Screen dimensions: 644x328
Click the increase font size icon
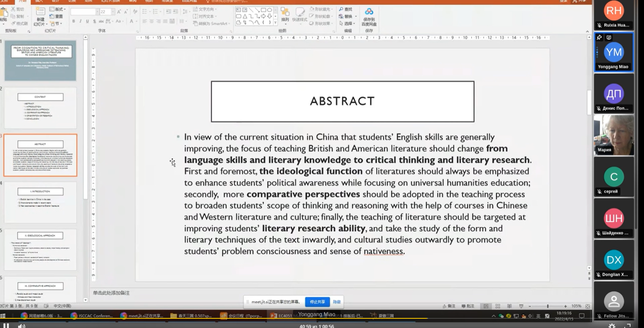point(119,12)
